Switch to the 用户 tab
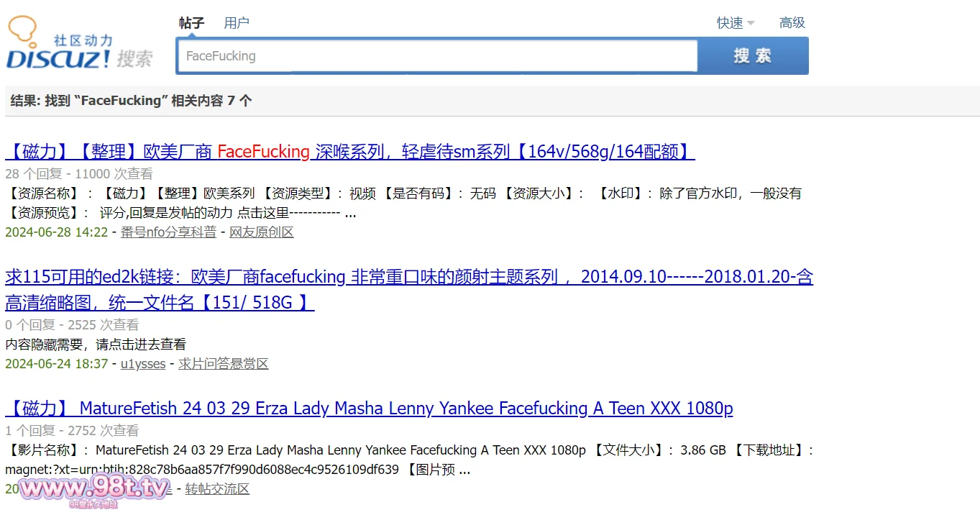Image resolution: width=980 pixels, height=515 pixels. pos(237,23)
